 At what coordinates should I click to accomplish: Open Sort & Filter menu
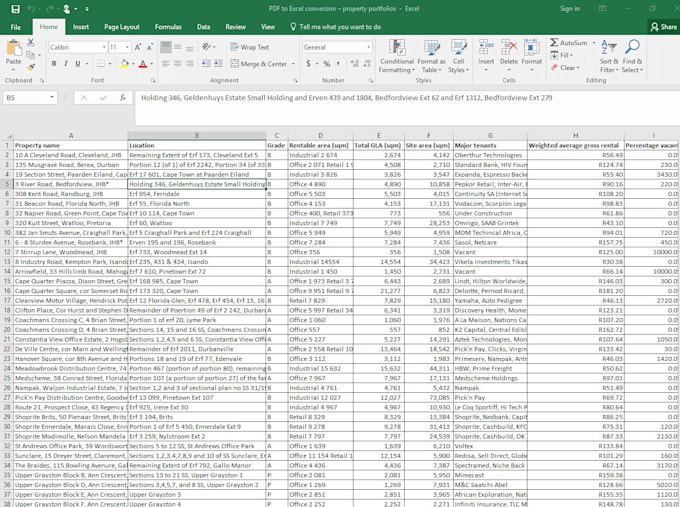pyautogui.click(x=609, y=56)
